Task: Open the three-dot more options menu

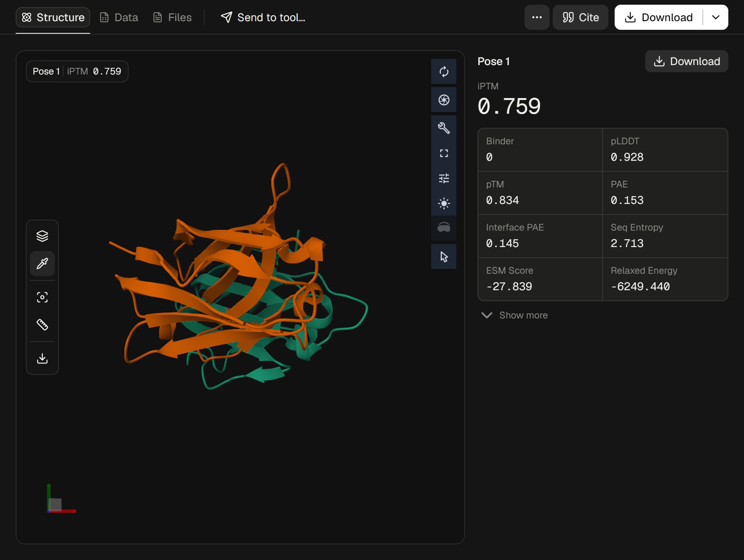Action: tap(537, 17)
